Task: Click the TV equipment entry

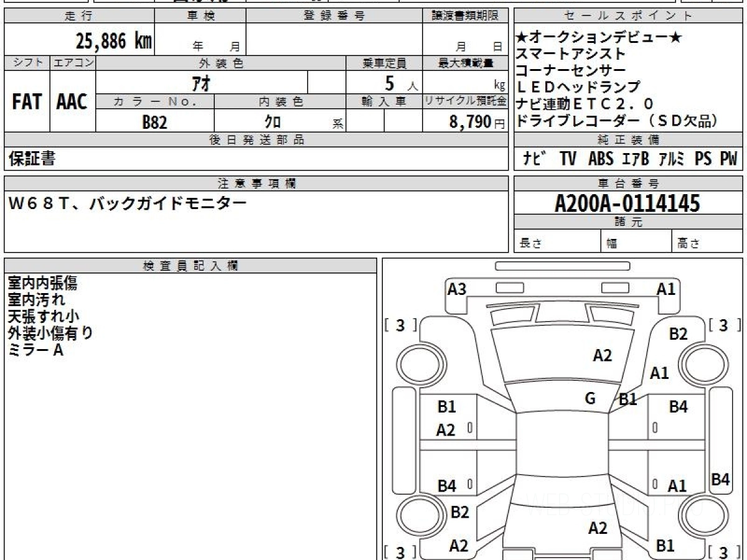Action: point(568,159)
